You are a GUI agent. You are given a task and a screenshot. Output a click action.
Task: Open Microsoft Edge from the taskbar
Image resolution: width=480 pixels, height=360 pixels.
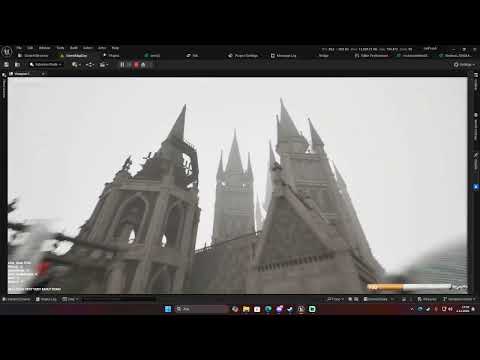(x=268, y=309)
